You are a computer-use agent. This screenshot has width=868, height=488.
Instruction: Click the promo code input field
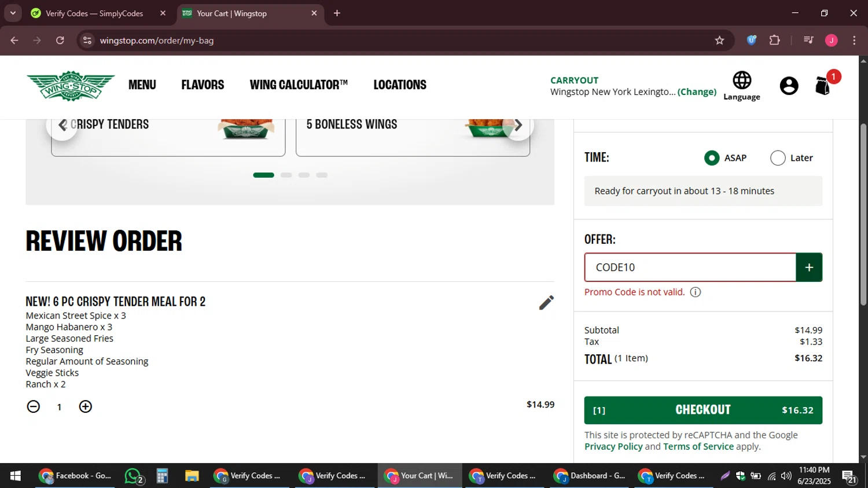(690, 267)
